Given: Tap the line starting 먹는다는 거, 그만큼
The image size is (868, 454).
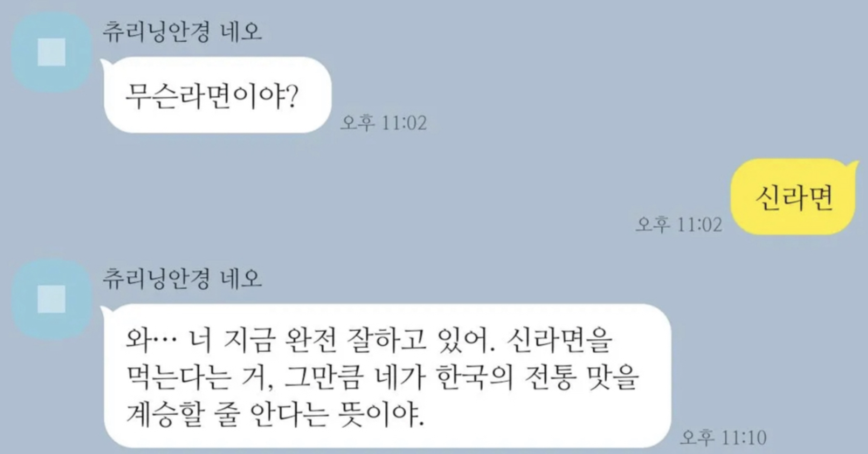Looking at the screenshot, I should pyautogui.click(x=382, y=377).
